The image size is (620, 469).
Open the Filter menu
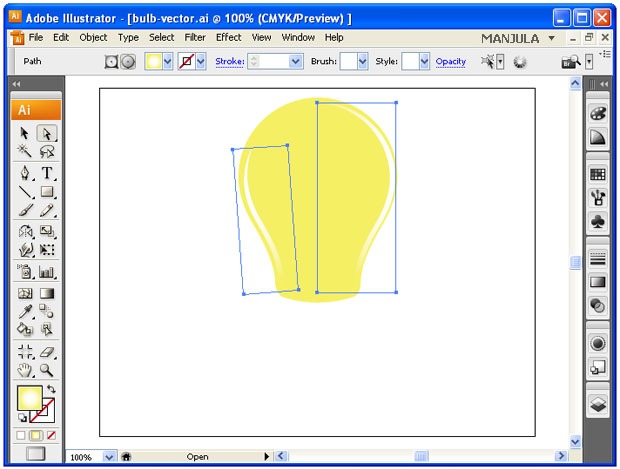click(195, 38)
